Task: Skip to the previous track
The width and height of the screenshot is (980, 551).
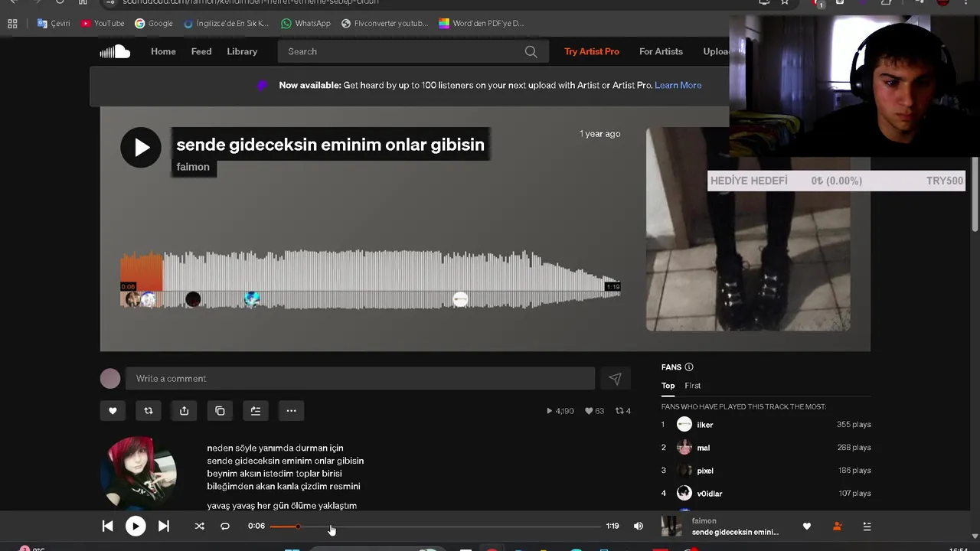Action: click(108, 526)
